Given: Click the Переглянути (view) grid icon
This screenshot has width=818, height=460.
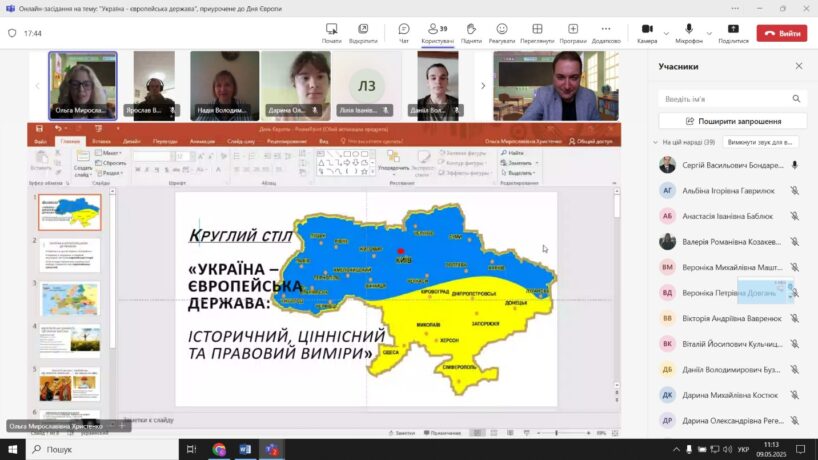Looking at the screenshot, I should tap(537, 32).
